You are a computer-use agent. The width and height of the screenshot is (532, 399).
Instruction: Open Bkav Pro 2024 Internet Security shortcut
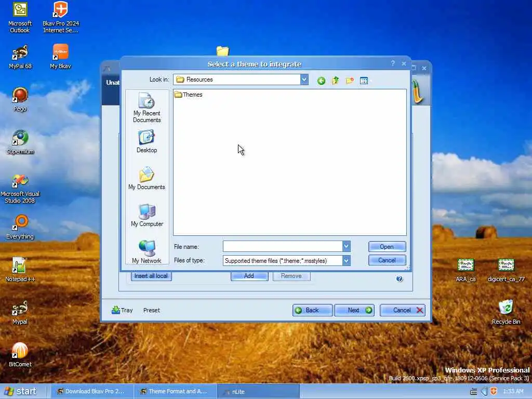[61, 17]
